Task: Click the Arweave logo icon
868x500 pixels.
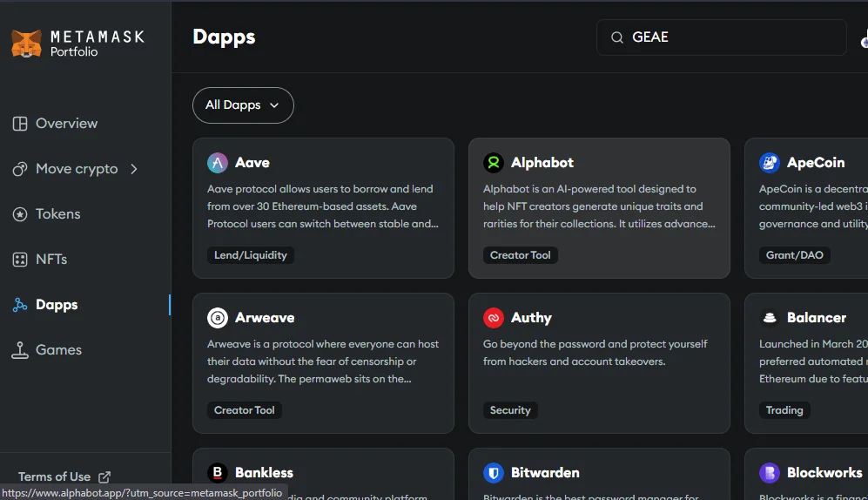Action: pos(218,318)
